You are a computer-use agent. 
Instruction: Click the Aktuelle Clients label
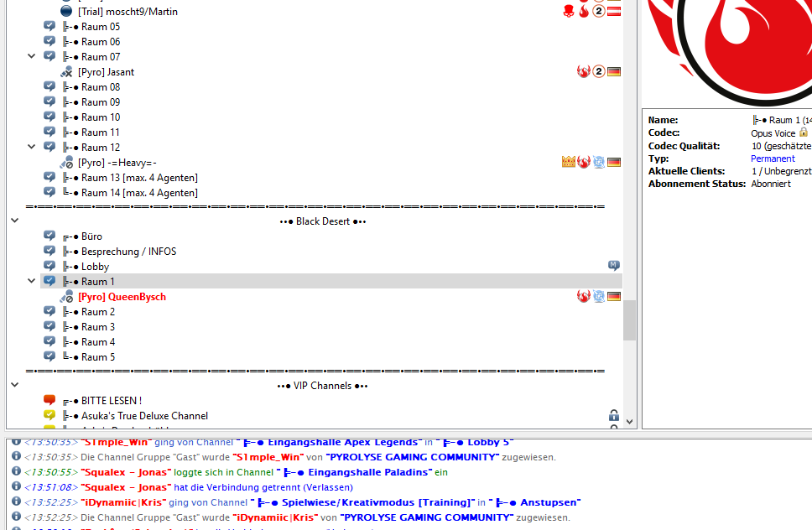pos(686,171)
